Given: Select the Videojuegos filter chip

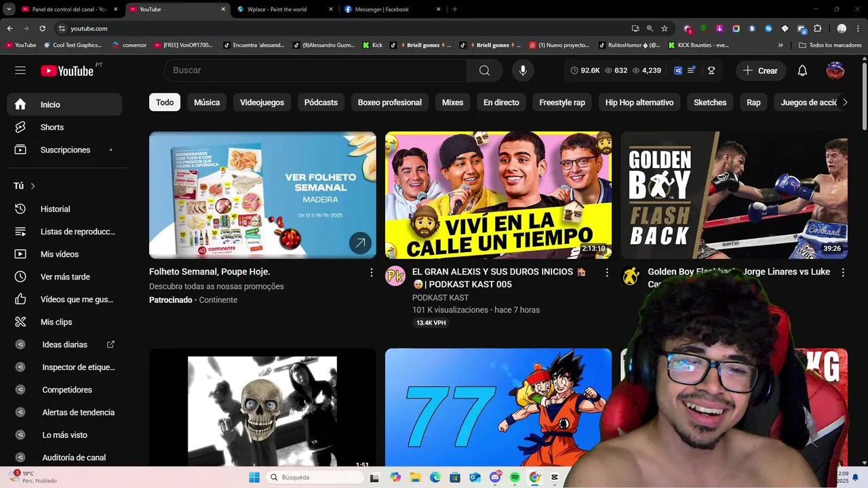Looking at the screenshot, I should pyautogui.click(x=262, y=102).
